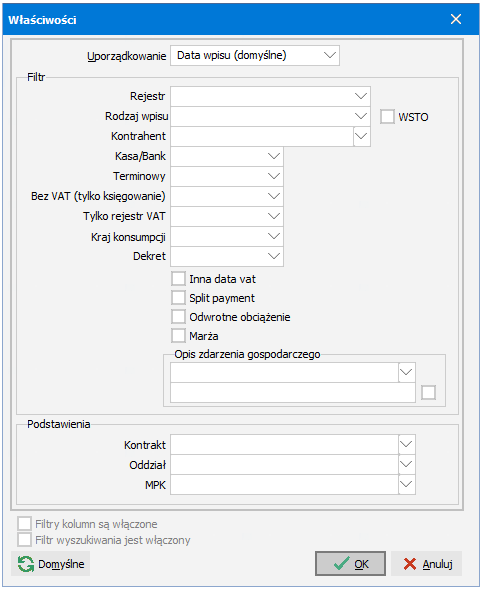Image resolution: width=482 pixels, height=590 pixels.
Task: Close the Właściwości dialog window
Action: (x=456, y=19)
